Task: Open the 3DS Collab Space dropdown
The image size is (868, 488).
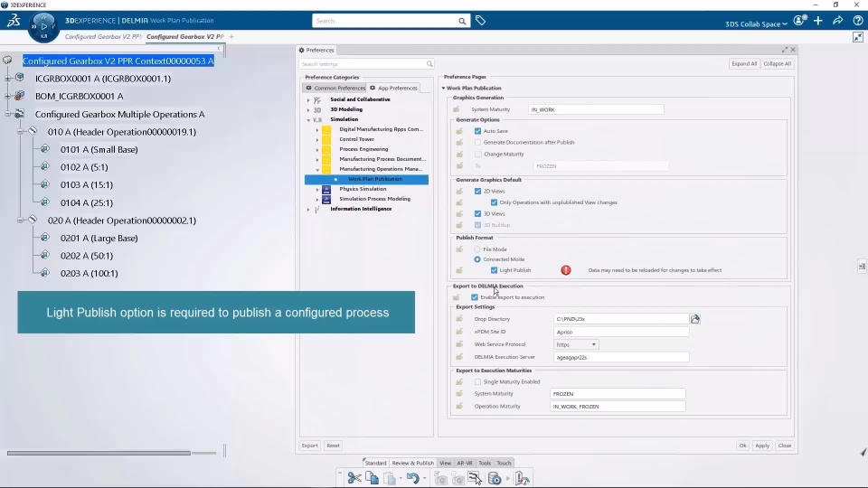Action: [756, 23]
